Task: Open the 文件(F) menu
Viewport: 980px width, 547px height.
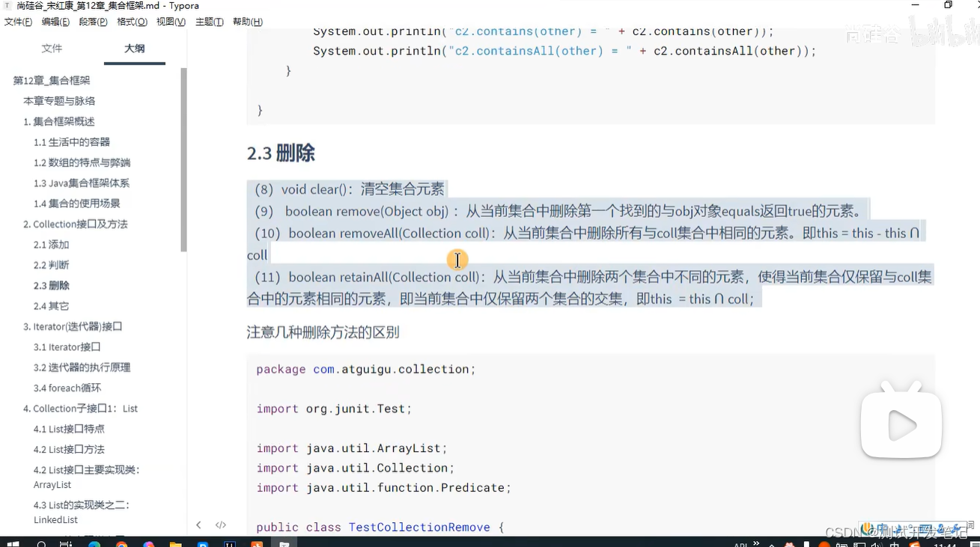Action: (18, 22)
